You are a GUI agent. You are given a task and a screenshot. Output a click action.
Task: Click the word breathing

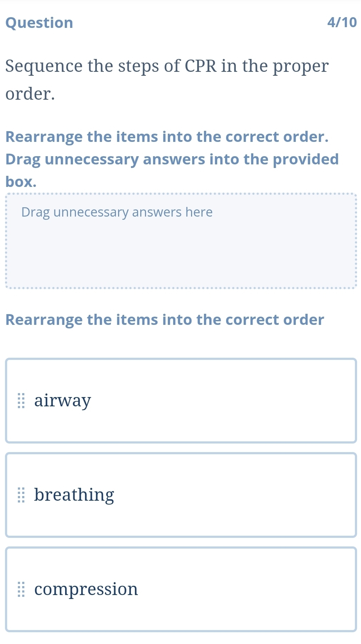click(x=74, y=495)
